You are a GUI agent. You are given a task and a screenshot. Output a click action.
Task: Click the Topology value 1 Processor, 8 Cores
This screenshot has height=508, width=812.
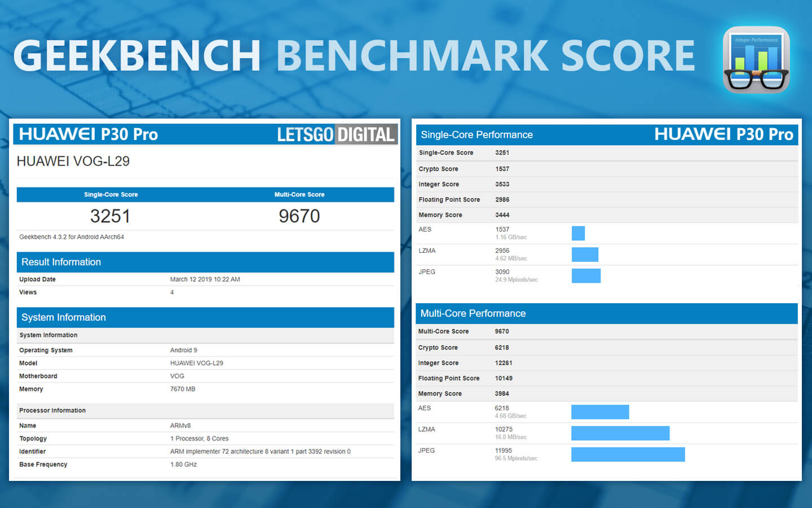coord(200,439)
